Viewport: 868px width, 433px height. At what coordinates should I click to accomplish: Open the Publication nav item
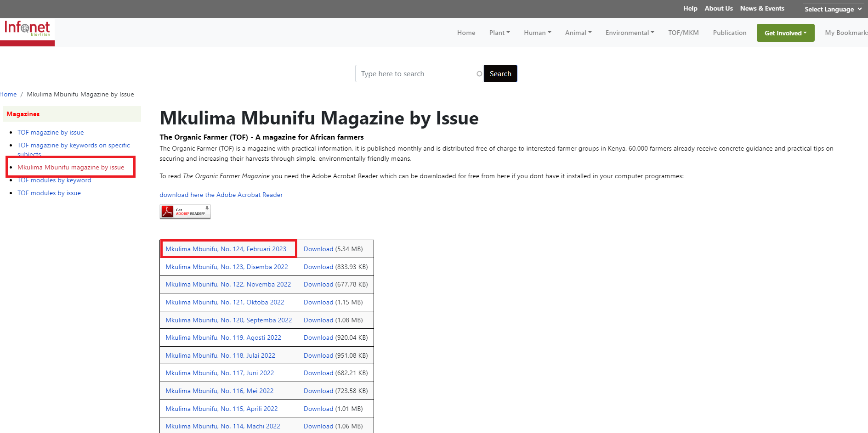730,33
